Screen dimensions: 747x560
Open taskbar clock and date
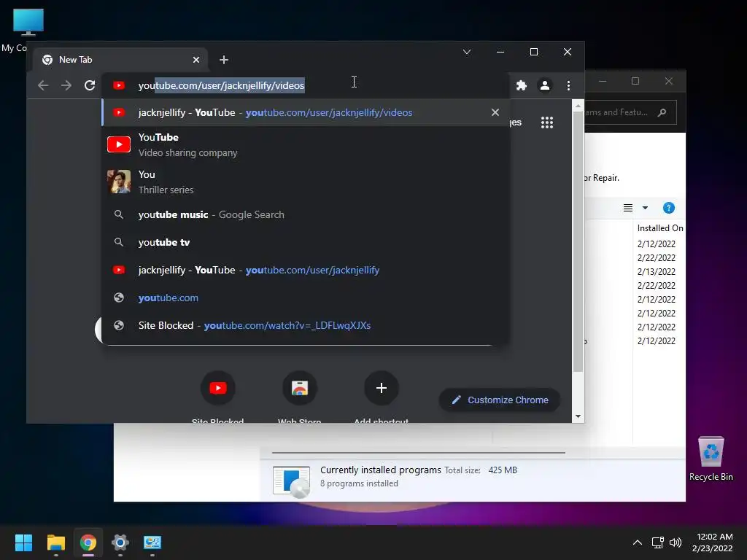click(x=713, y=542)
